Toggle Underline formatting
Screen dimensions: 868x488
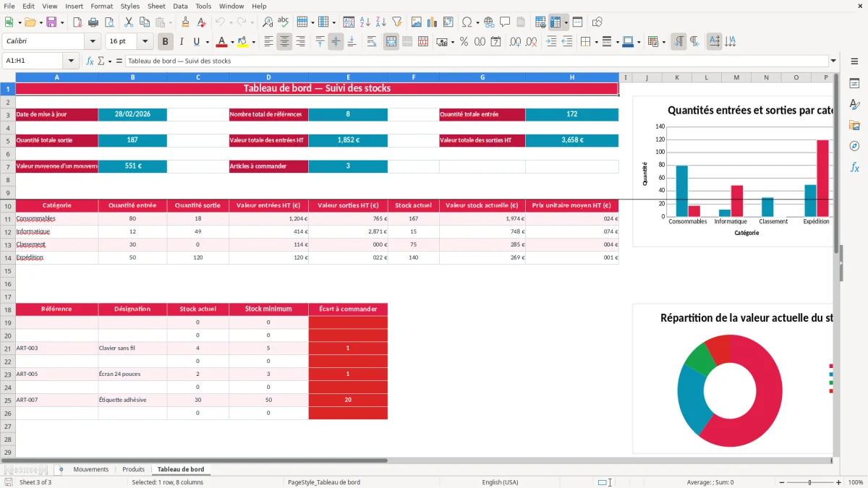pyautogui.click(x=196, y=42)
